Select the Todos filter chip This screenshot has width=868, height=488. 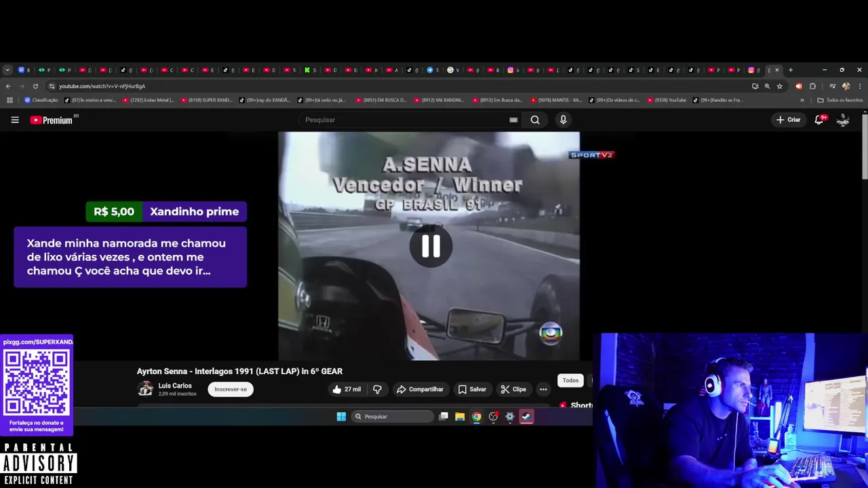pyautogui.click(x=570, y=380)
